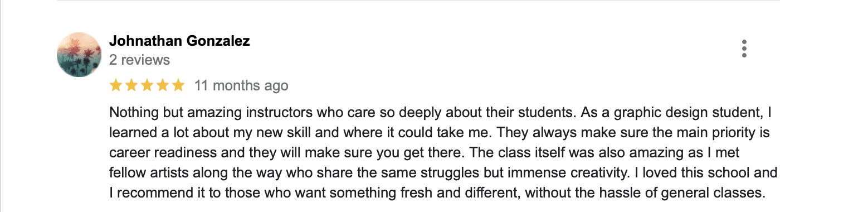Open the Johnathan Gonzalez reviewer name
This screenshot has width=868, height=212.
click(179, 41)
